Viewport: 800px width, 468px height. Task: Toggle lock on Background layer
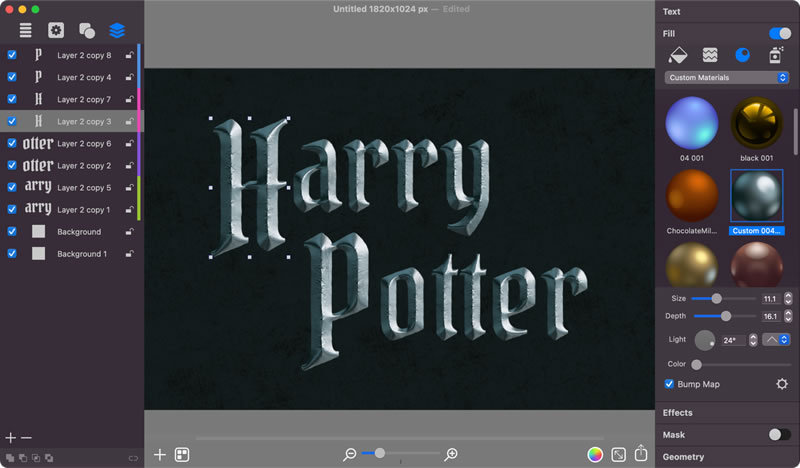click(130, 232)
